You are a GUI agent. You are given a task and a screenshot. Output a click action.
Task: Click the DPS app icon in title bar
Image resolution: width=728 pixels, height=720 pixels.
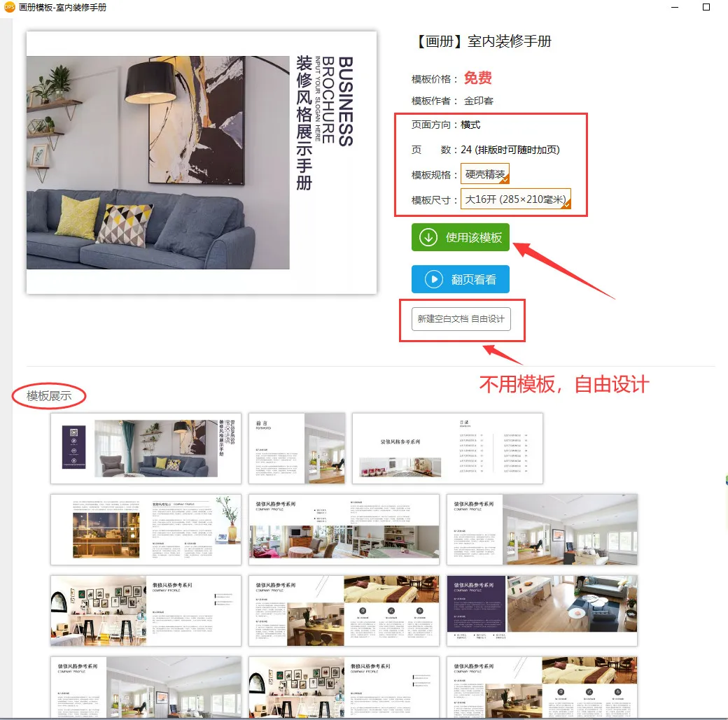9,8
